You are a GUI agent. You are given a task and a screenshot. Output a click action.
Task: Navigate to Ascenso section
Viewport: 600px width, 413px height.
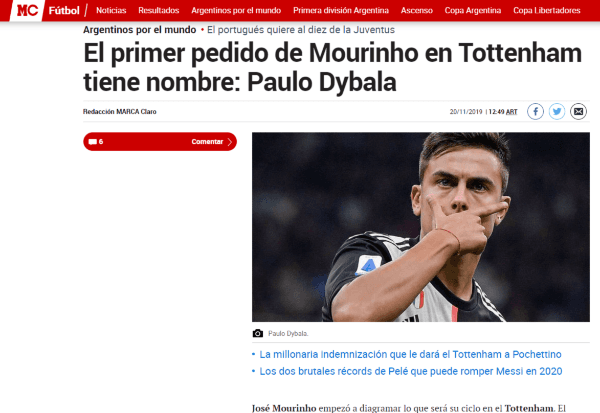417,10
